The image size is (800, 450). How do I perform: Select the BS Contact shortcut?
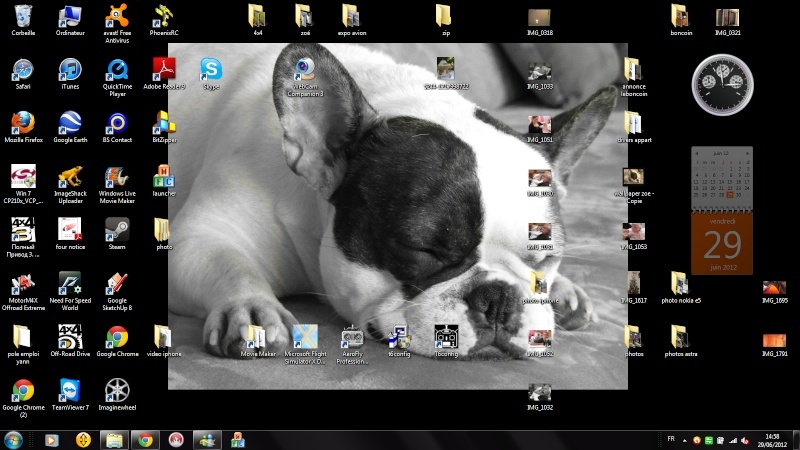point(117,128)
